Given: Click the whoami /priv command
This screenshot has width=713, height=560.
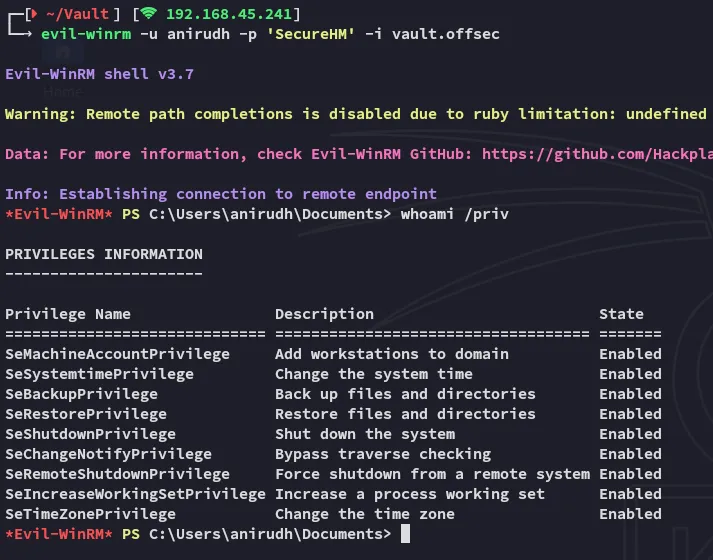Looking at the screenshot, I should pos(455,214).
